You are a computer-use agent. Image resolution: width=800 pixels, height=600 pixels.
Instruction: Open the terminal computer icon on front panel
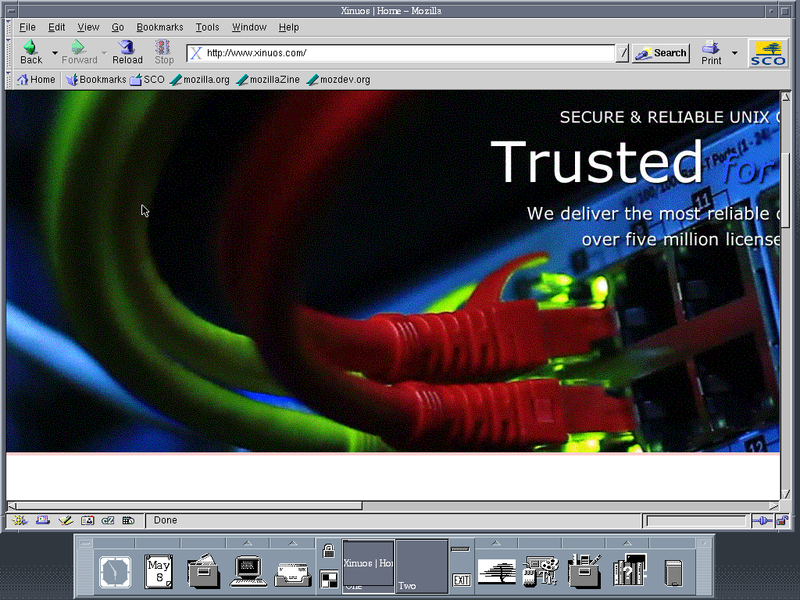[x=248, y=571]
